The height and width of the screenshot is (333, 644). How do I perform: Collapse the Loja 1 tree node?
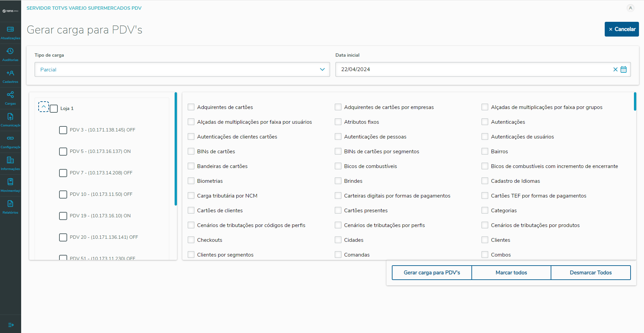(x=44, y=107)
